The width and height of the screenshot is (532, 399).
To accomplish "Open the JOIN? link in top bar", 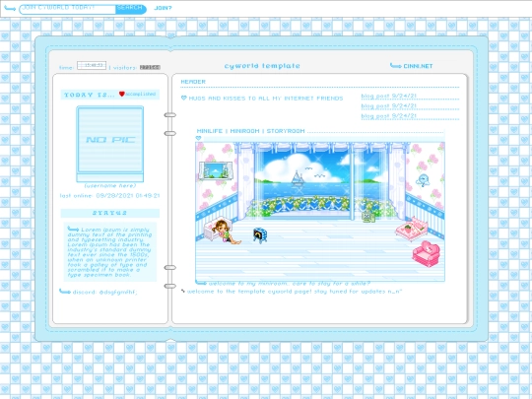I will click(163, 8).
